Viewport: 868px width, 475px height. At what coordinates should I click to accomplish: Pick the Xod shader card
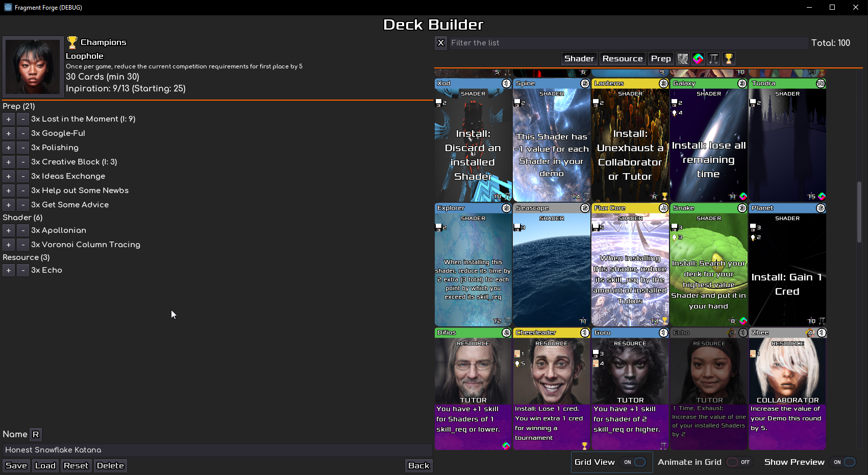pos(473,140)
